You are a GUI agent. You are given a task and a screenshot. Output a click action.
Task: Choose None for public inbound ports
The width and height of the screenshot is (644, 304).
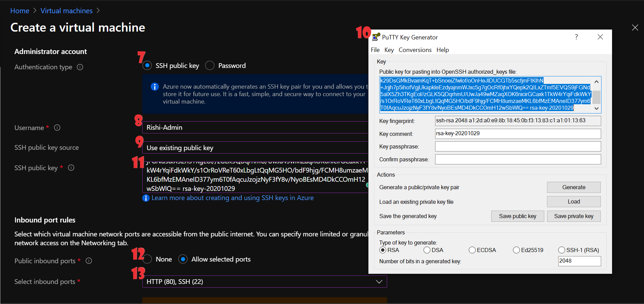(147, 259)
